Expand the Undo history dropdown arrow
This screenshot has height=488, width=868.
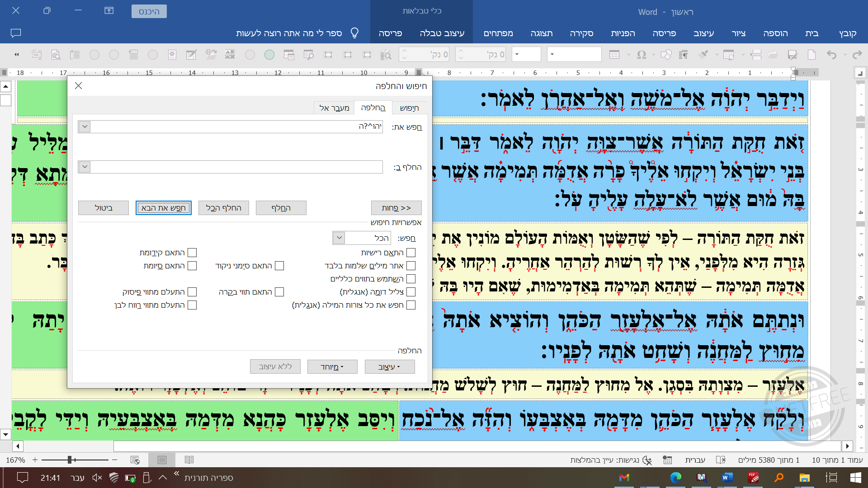click(845, 55)
